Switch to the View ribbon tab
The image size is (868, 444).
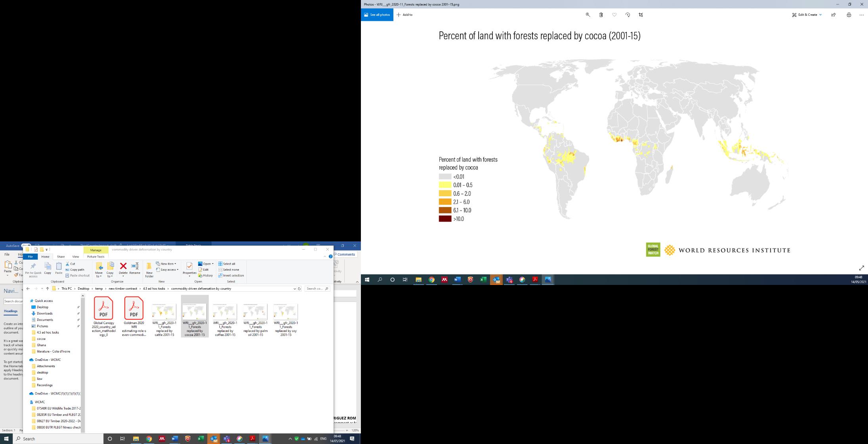coord(75,256)
